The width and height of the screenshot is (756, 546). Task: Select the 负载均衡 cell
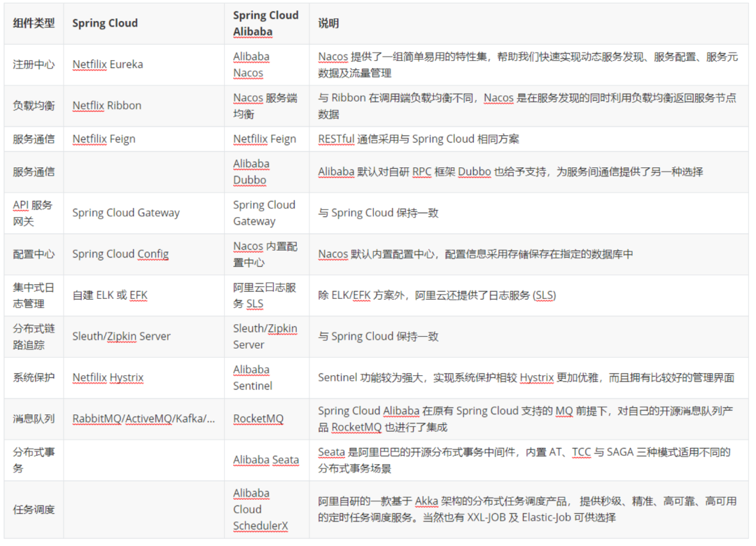tap(34, 106)
